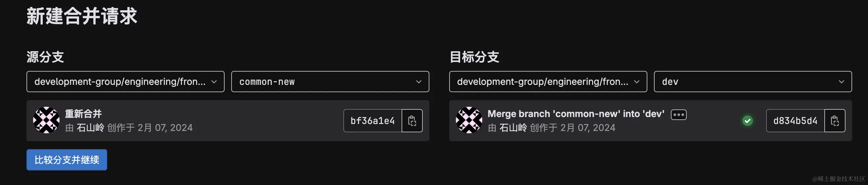The width and height of the screenshot is (868, 185).
Task: Click source commit author avatar
Action: pyautogui.click(x=47, y=120)
